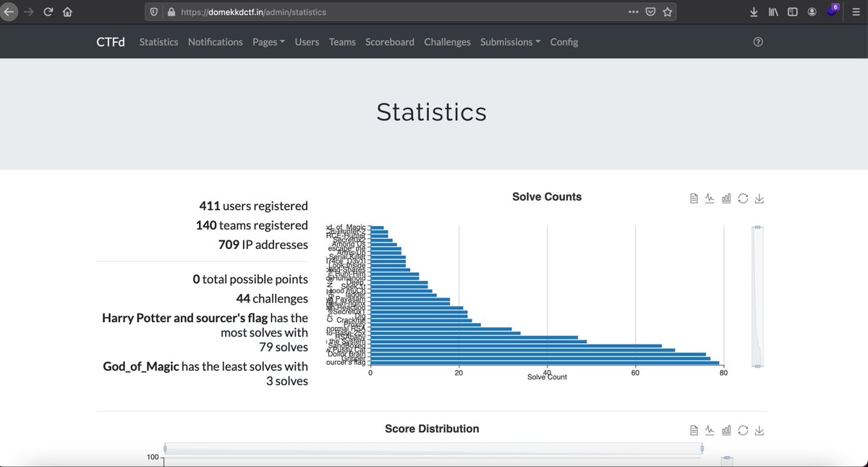
Task: Open the Scoreboard nav item
Action: pos(390,42)
